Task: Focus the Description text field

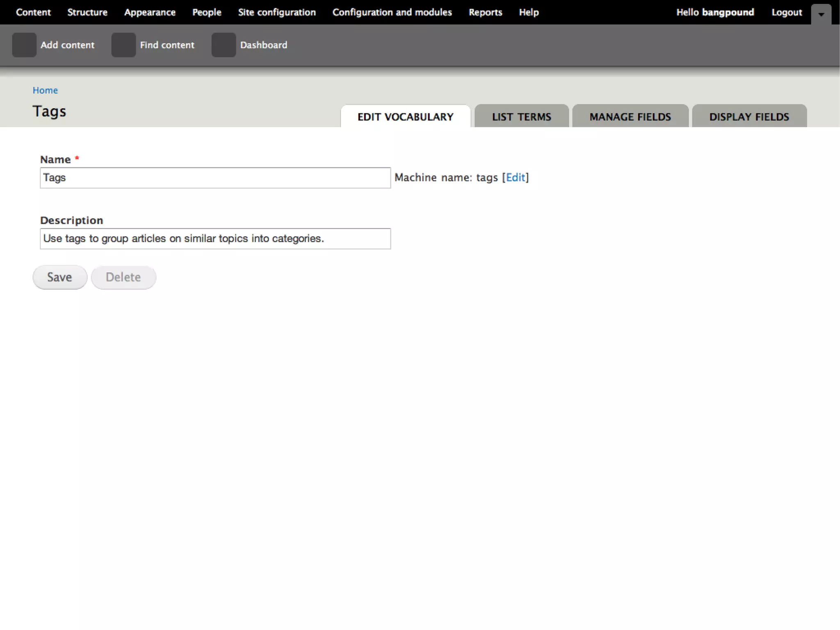Action: click(x=215, y=238)
